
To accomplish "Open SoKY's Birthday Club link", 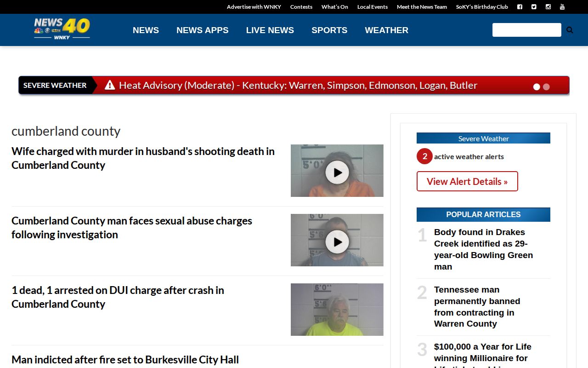I will (482, 7).
